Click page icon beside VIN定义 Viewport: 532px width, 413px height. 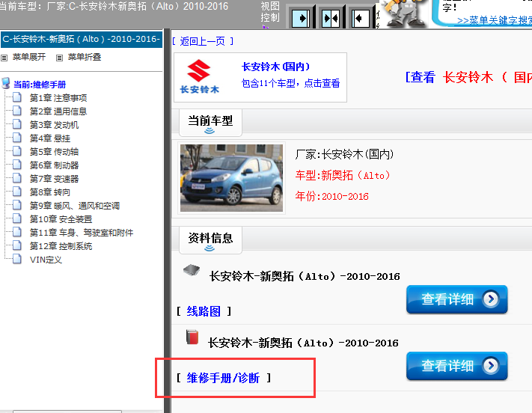(17, 259)
